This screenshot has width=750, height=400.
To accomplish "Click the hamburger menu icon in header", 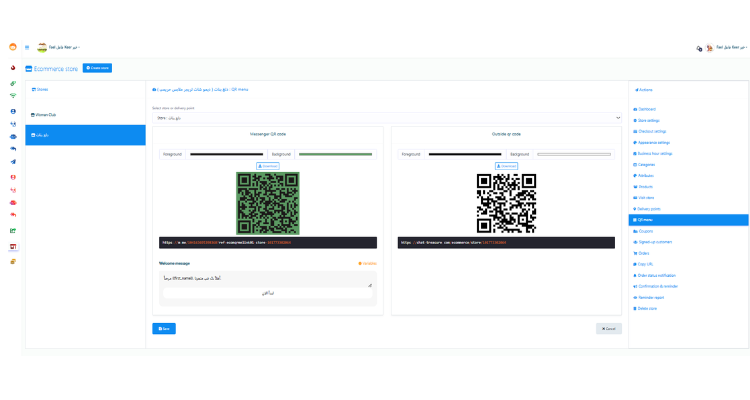I will click(27, 47).
